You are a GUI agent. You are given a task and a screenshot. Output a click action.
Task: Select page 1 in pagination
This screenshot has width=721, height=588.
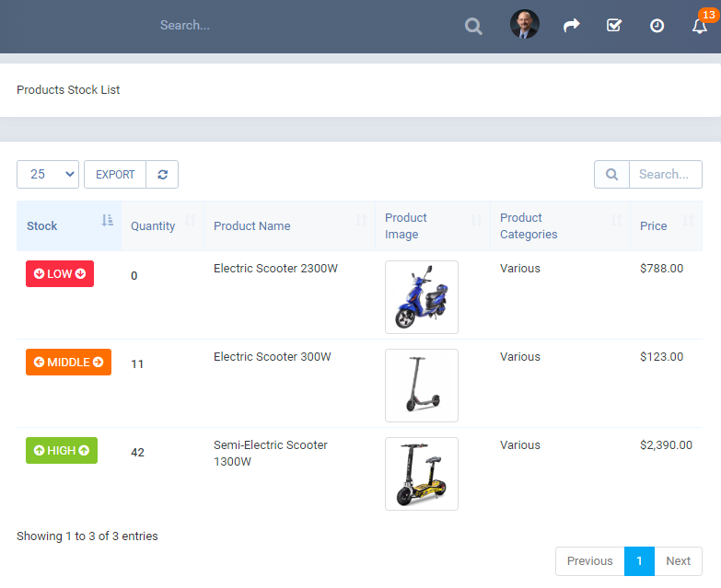639,561
